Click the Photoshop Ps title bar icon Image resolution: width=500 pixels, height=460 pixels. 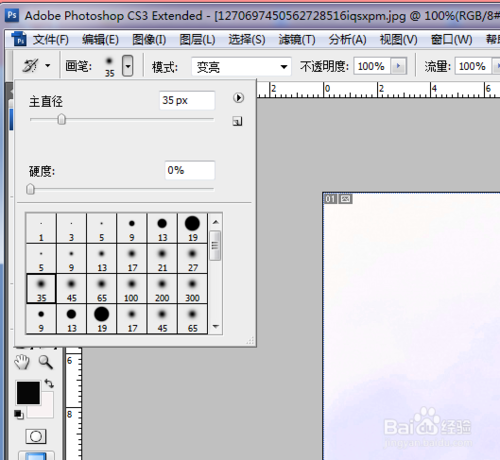[12, 15]
